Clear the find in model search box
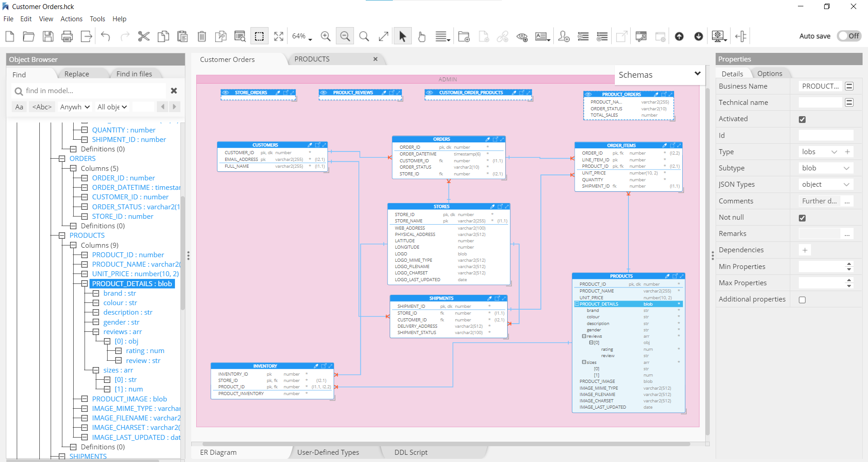Image resolution: width=868 pixels, height=462 pixels. coord(174,91)
